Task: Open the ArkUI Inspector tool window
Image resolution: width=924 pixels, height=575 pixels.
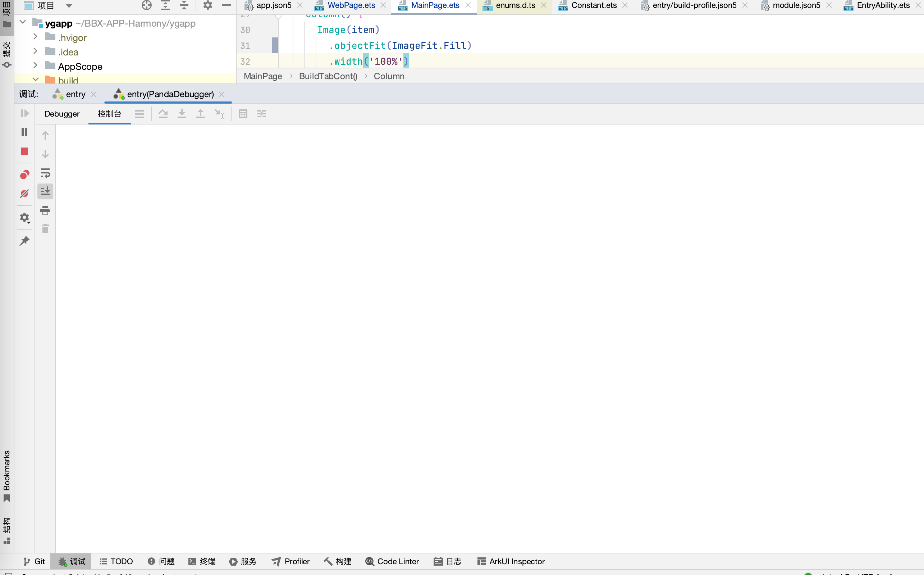Action: click(511, 561)
